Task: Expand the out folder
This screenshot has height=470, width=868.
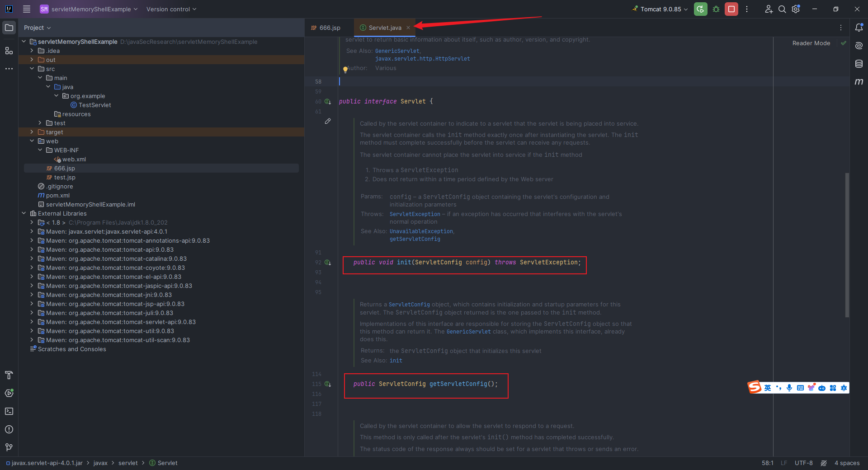Action: [x=32, y=60]
